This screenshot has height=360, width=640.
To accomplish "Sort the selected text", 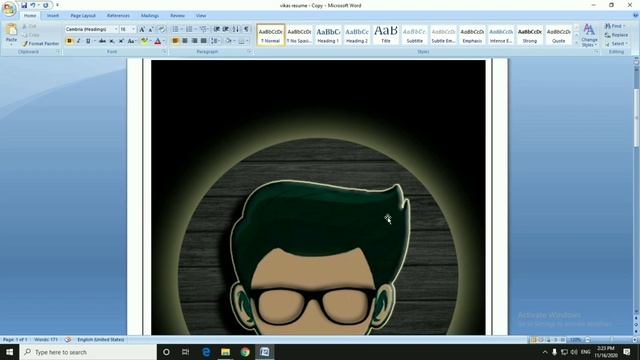I will [x=236, y=29].
